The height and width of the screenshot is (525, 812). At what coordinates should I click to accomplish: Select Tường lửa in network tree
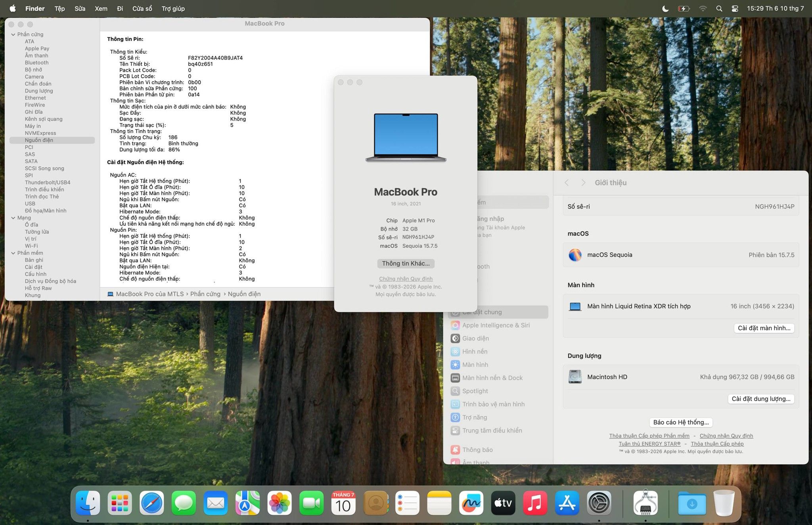(37, 232)
